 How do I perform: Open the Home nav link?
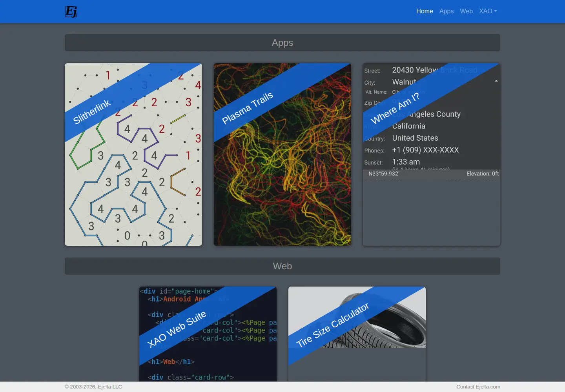(x=425, y=11)
